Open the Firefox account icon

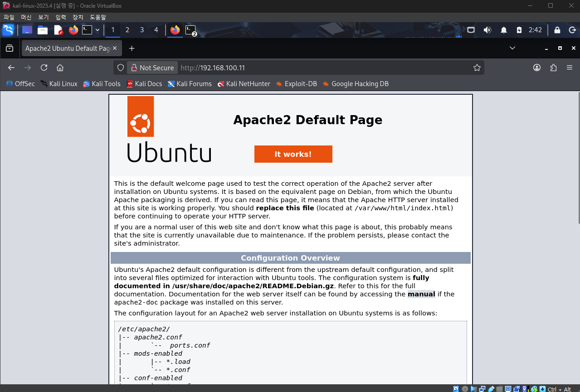click(x=537, y=68)
